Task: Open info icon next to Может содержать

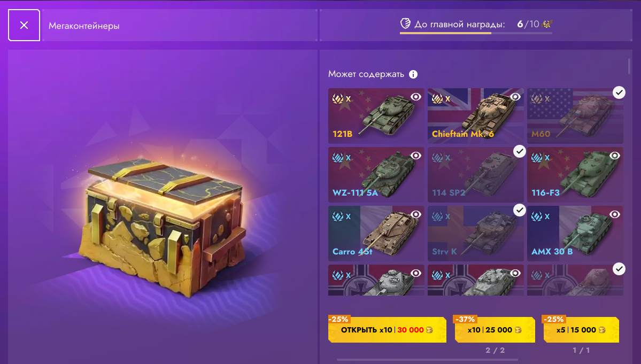Action: [413, 74]
